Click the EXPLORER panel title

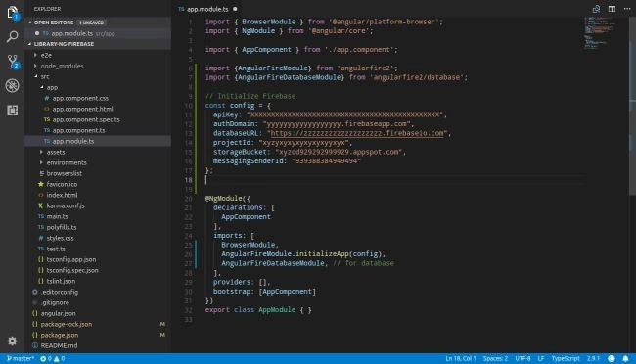47,9
